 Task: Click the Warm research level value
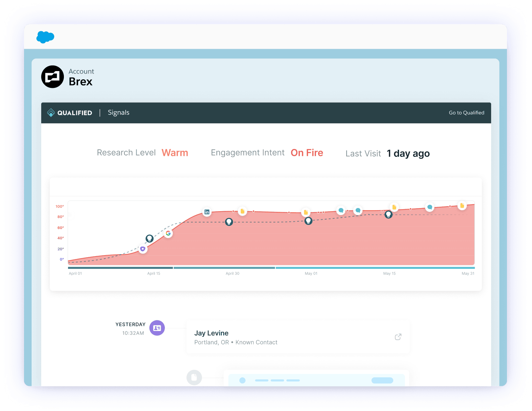tap(175, 153)
